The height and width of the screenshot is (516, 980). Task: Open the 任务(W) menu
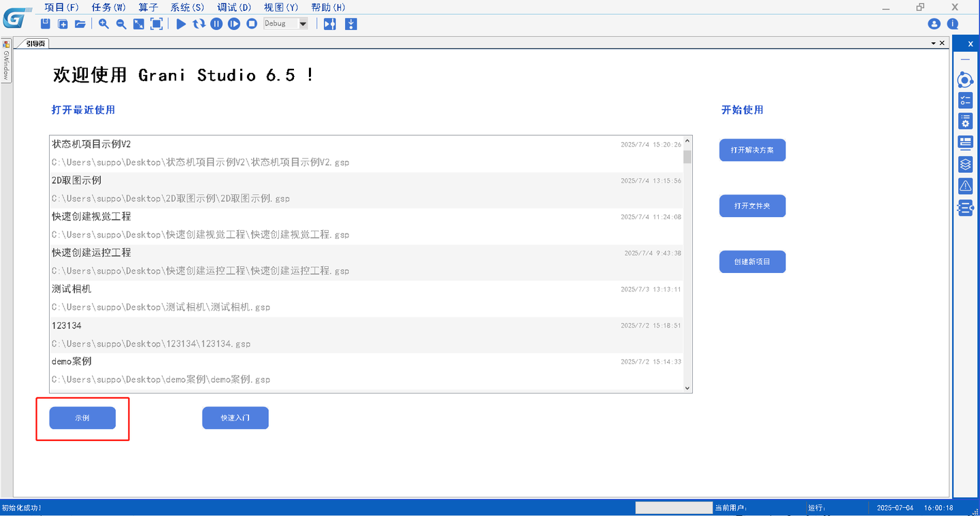108,7
